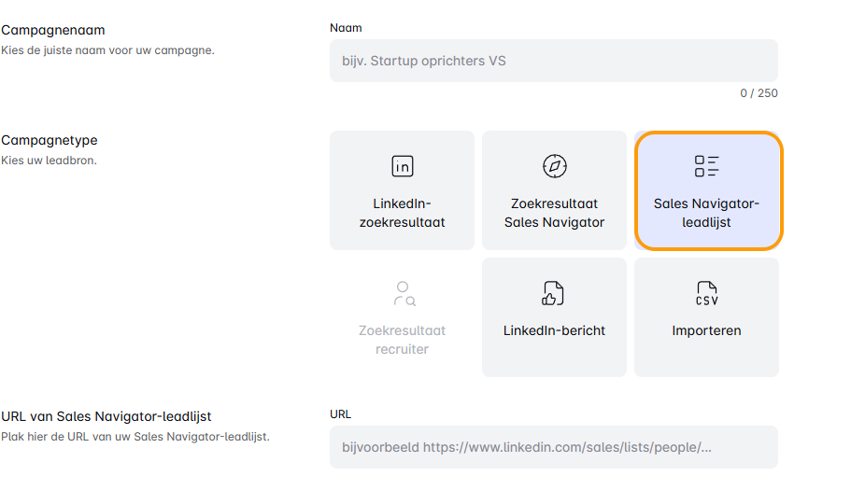
Task: Click the 0 / 250 character counter
Action: tap(759, 93)
